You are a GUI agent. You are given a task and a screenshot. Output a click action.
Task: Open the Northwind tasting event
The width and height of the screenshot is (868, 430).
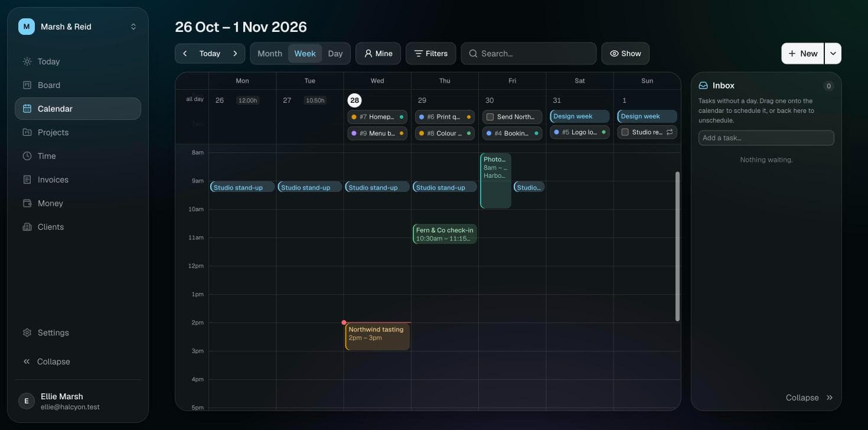pyautogui.click(x=377, y=337)
